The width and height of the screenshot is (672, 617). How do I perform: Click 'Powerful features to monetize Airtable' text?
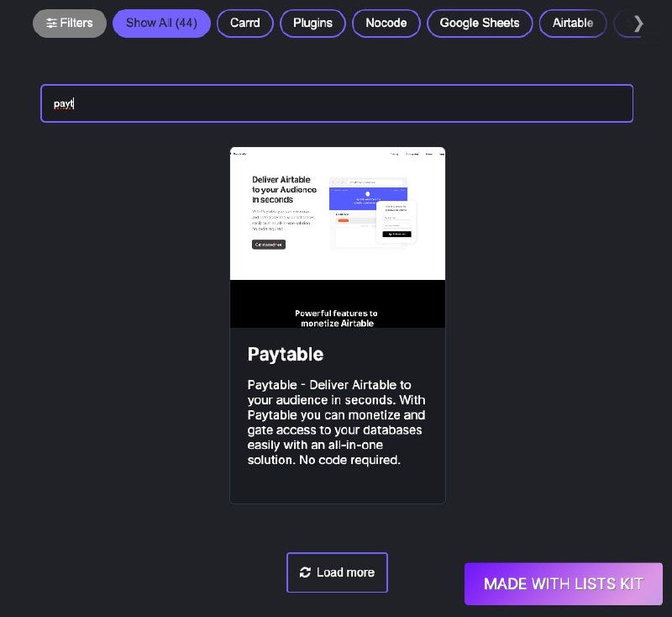[337, 318]
